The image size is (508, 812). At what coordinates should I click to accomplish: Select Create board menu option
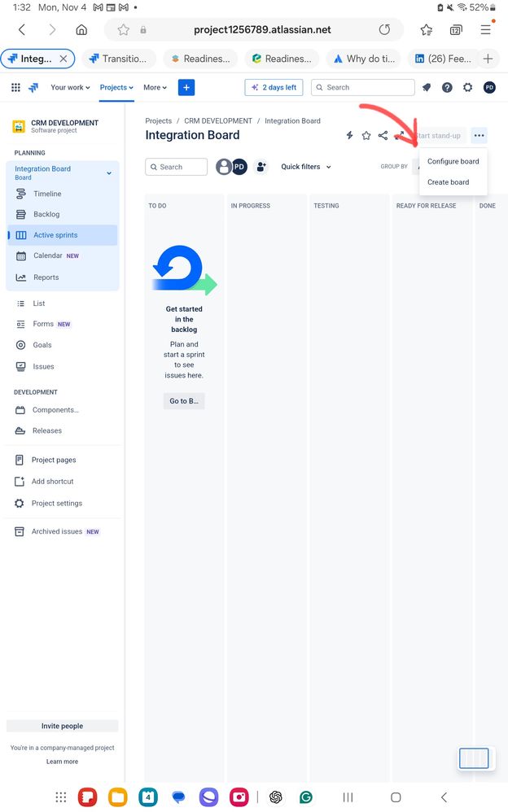coord(453,182)
